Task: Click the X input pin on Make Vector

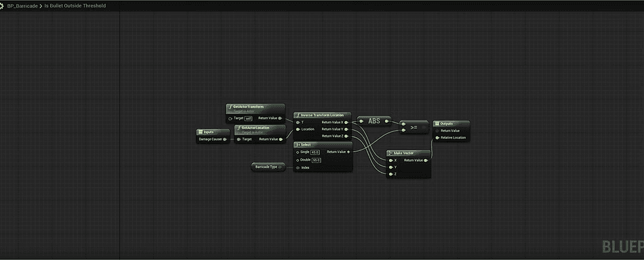Action: click(390, 160)
